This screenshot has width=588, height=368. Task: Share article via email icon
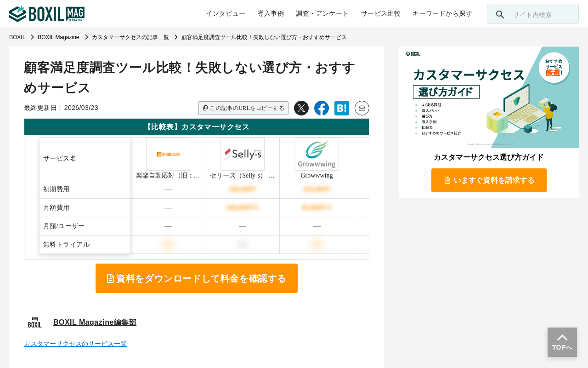(362, 108)
